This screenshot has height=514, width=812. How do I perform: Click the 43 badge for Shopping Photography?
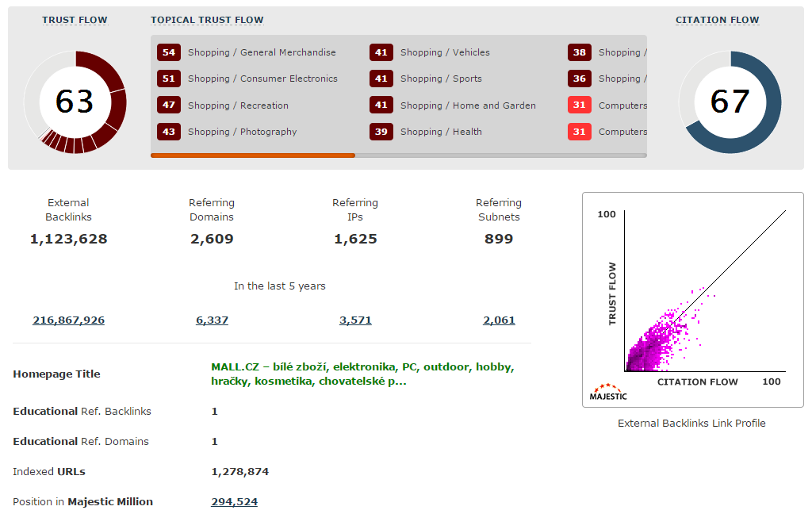click(169, 132)
